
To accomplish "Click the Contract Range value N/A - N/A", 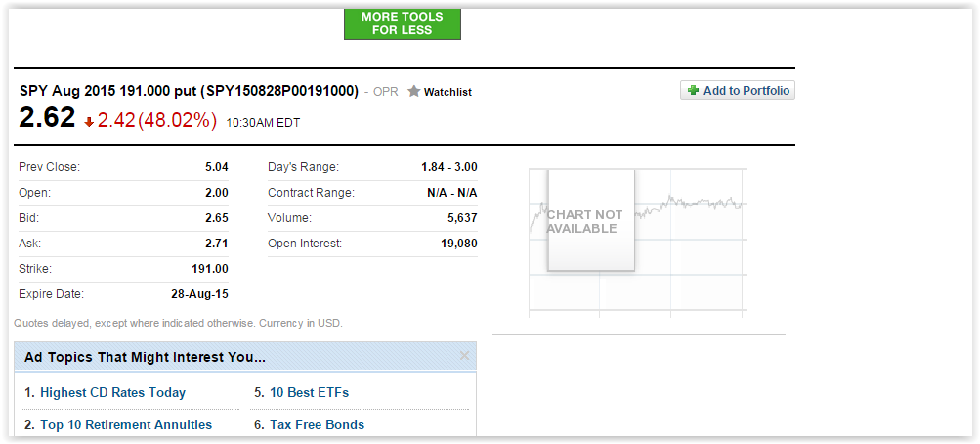I will coord(451,193).
